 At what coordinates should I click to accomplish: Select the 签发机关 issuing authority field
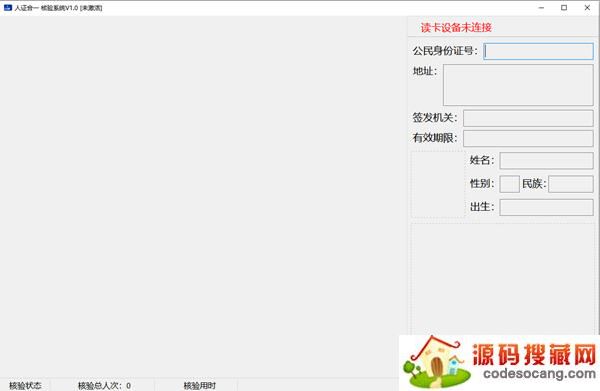(528, 118)
